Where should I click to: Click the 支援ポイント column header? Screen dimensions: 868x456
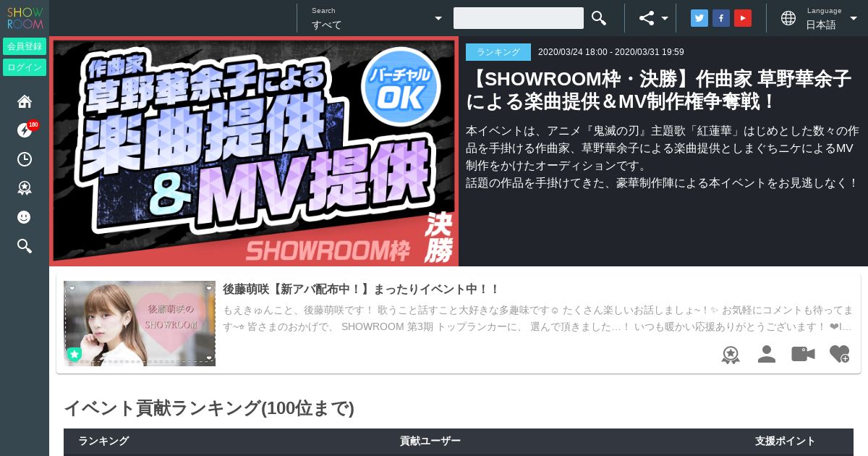(786, 441)
